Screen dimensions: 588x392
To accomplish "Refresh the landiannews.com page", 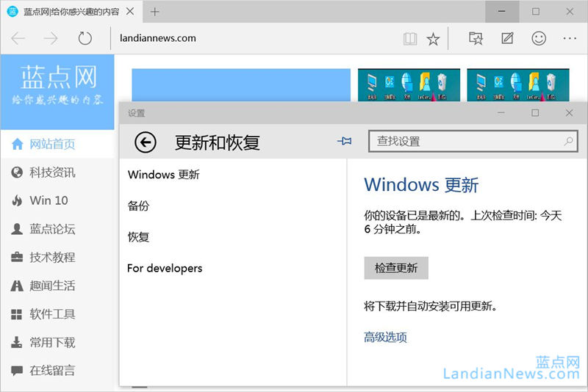I will [x=85, y=38].
